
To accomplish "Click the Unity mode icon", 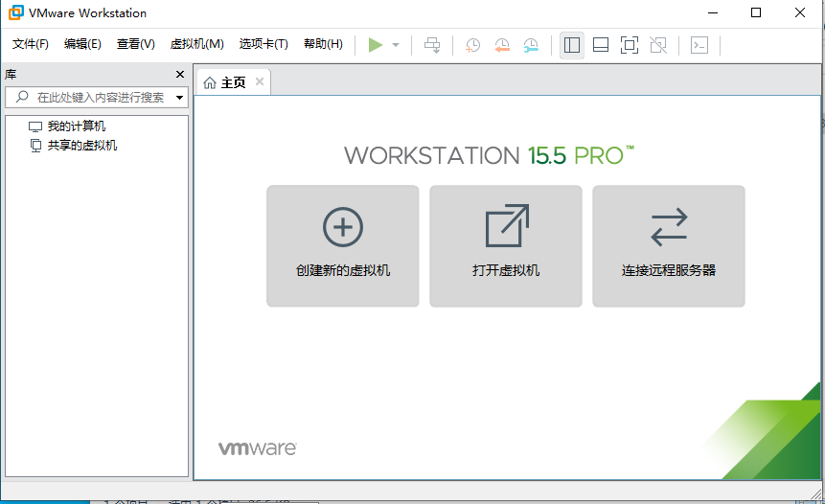I will pyautogui.click(x=658, y=45).
